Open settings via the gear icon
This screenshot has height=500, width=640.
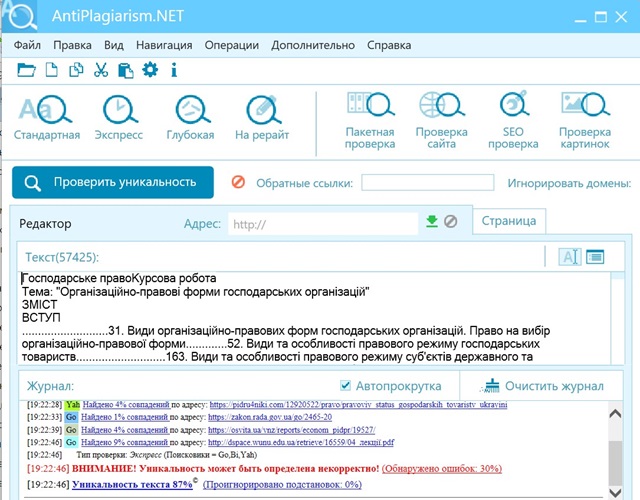pos(150,70)
